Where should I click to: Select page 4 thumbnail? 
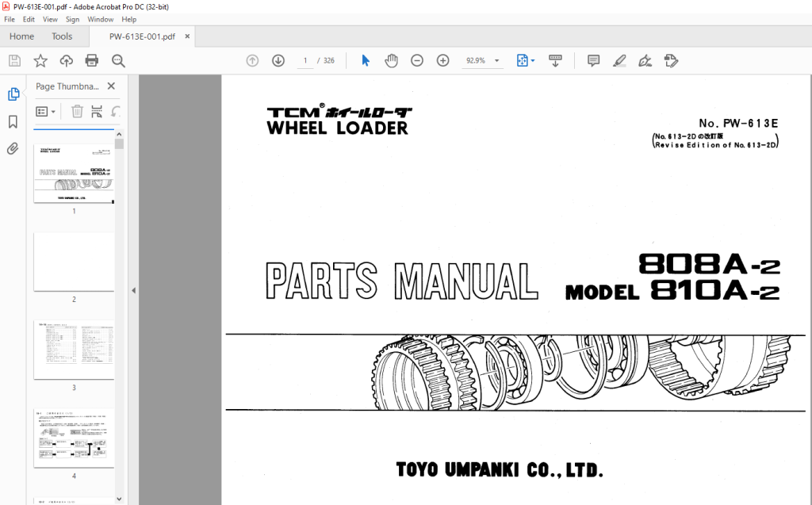click(x=74, y=438)
